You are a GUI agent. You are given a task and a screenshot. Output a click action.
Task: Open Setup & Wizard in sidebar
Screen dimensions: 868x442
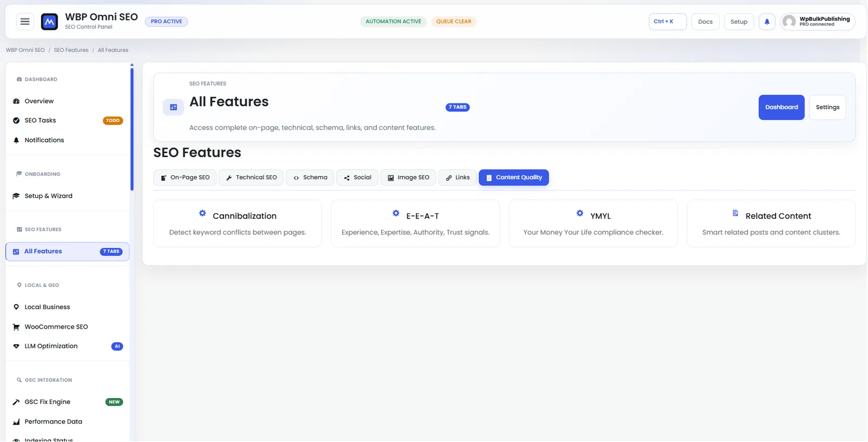point(68,196)
